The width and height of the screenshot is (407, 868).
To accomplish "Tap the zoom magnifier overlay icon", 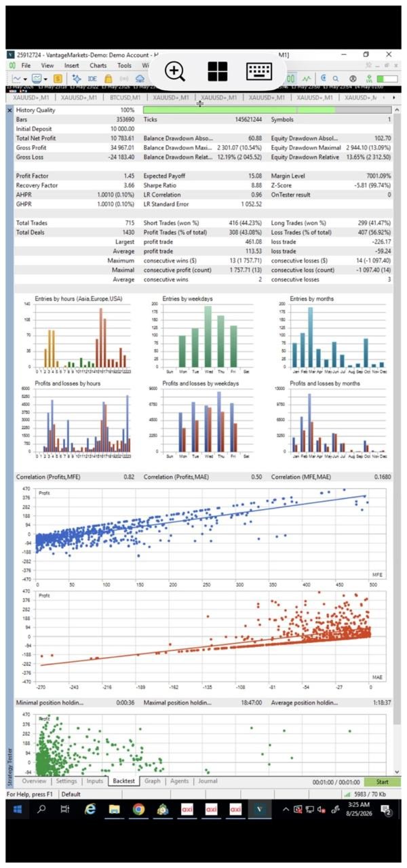I will coord(174,71).
